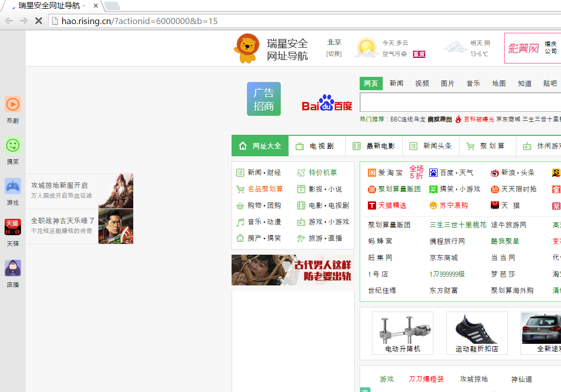This screenshot has height=392, width=561.
Task: Click the Rising lion logo
Action: (x=246, y=49)
